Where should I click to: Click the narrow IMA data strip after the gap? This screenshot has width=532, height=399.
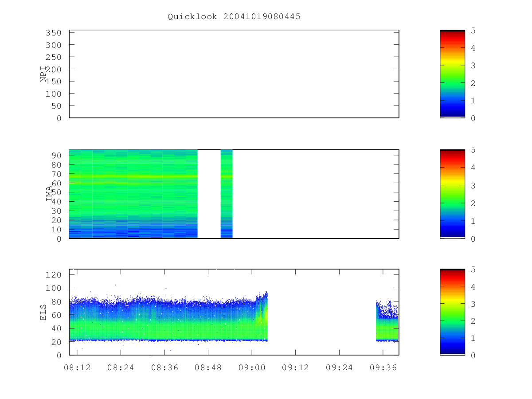227,194
